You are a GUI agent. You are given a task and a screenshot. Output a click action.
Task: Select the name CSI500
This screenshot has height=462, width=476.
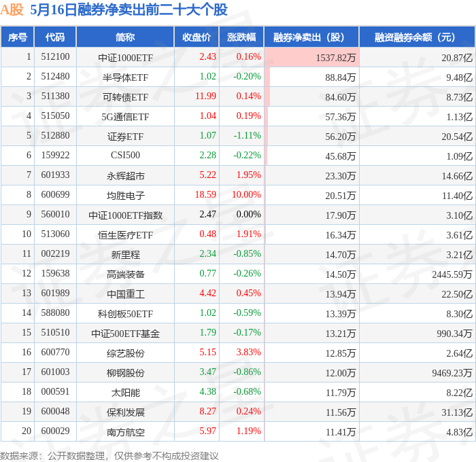pos(125,156)
